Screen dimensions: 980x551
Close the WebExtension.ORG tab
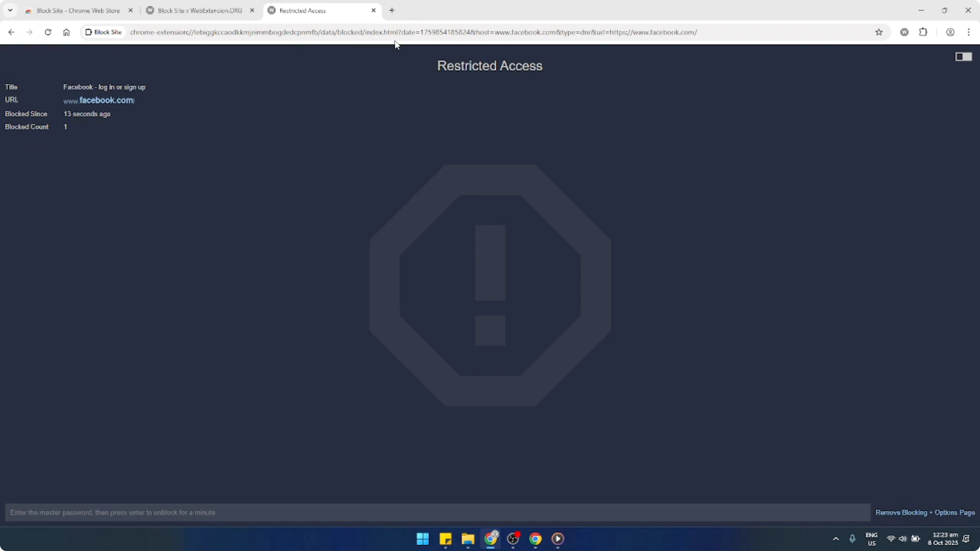[252, 11]
